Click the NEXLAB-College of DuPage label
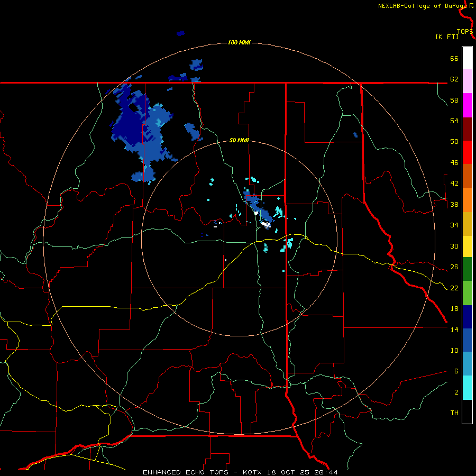 pos(423,6)
